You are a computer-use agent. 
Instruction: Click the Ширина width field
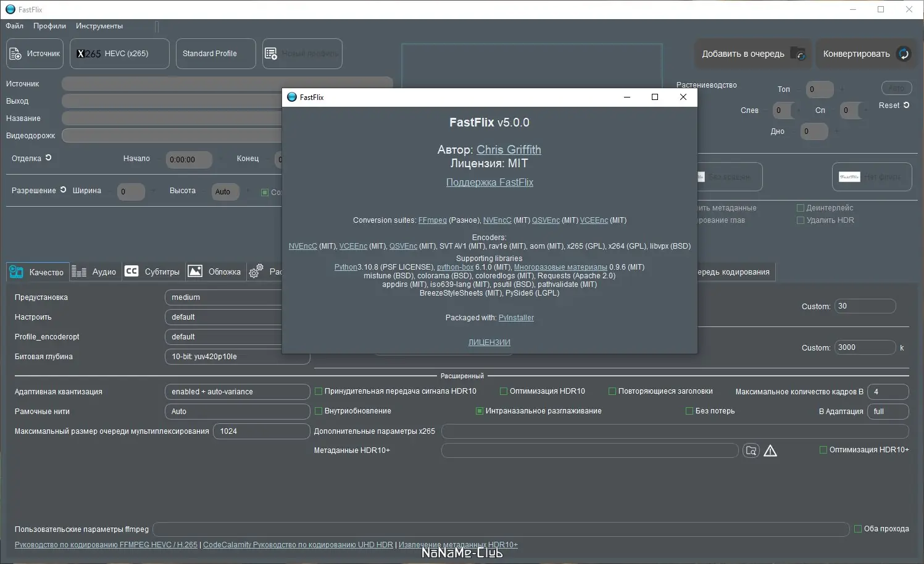pyautogui.click(x=131, y=192)
